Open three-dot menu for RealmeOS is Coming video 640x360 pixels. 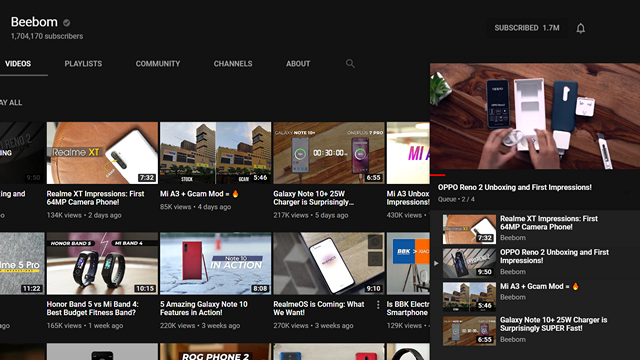pos(378,304)
